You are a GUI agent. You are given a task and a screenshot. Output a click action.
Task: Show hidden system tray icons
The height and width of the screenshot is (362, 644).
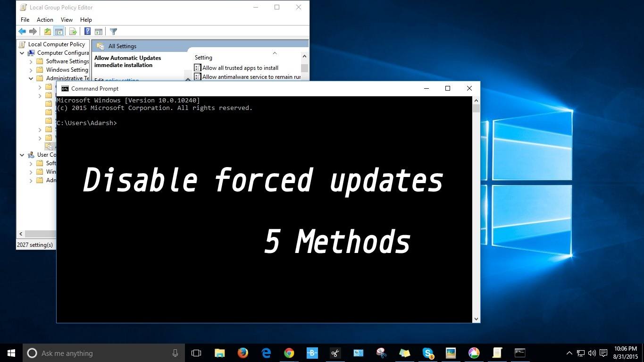(569, 353)
